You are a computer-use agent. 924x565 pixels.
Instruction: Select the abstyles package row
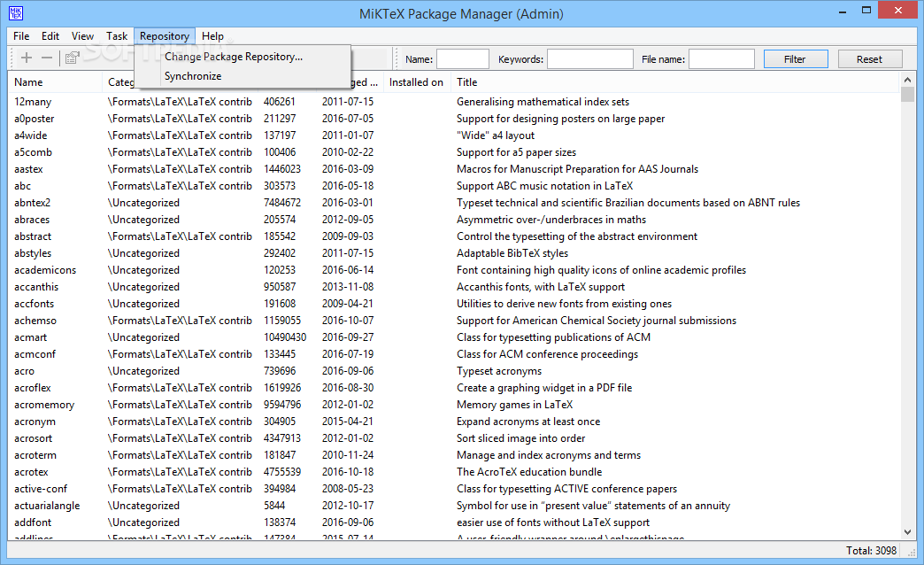coord(454,253)
